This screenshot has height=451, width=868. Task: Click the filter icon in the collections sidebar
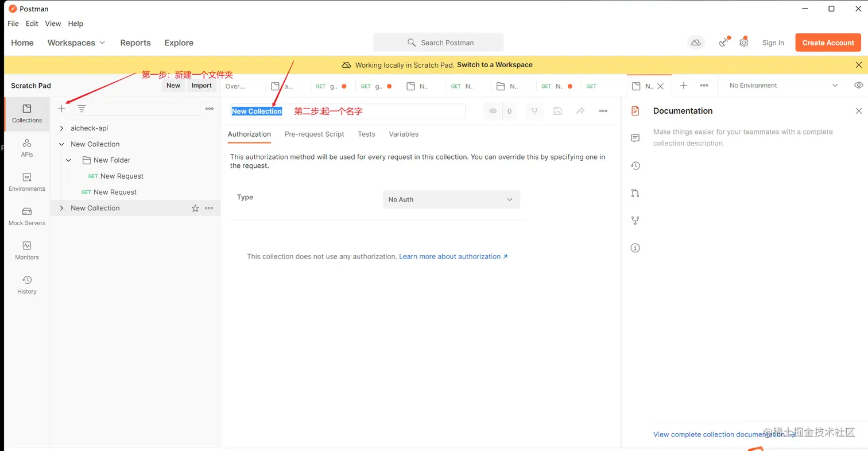(82, 109)
